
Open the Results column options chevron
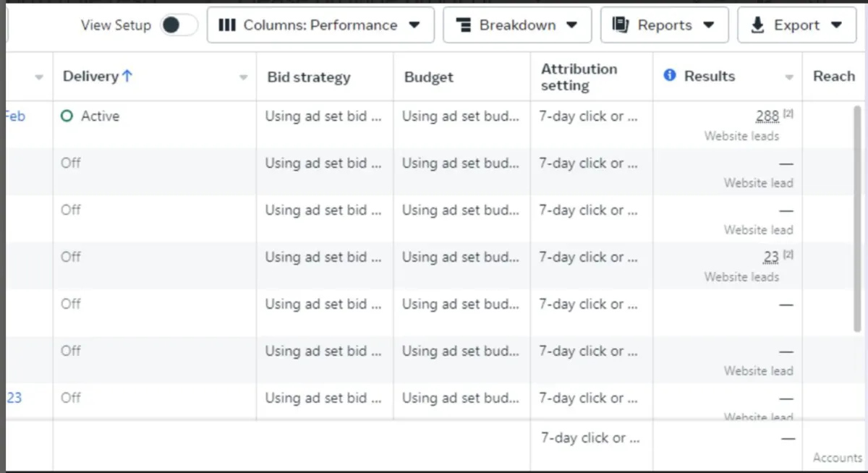pos(789,77)
